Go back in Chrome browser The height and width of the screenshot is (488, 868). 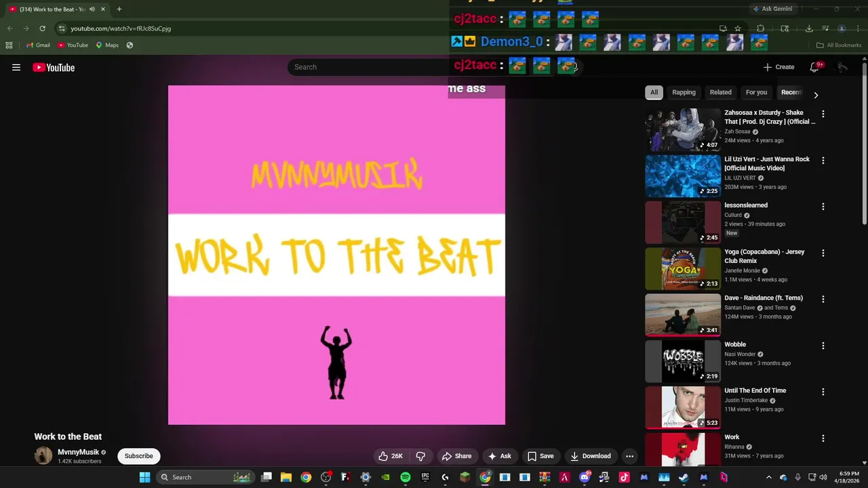tap(9, 28)
